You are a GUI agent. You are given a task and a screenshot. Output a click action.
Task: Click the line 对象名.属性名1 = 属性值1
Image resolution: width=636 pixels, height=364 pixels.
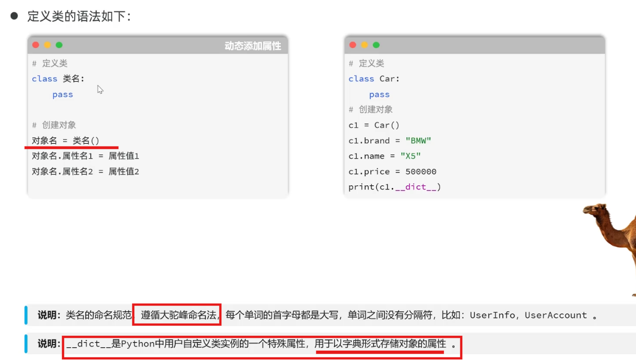point(86,156)
